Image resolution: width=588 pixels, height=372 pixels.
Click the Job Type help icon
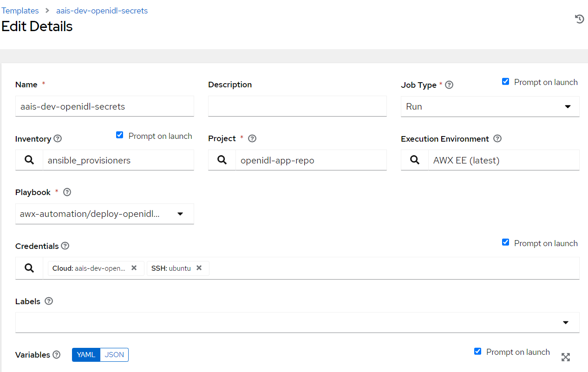tap(449, 85)
